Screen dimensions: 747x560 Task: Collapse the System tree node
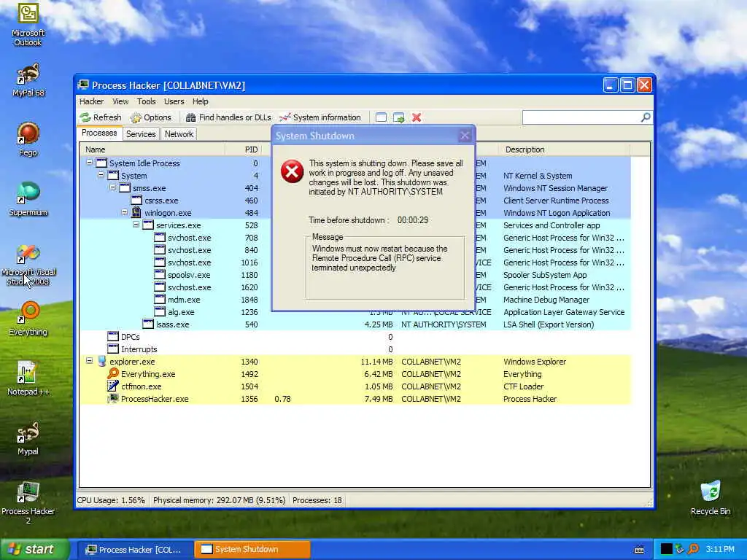click(101, 175)
